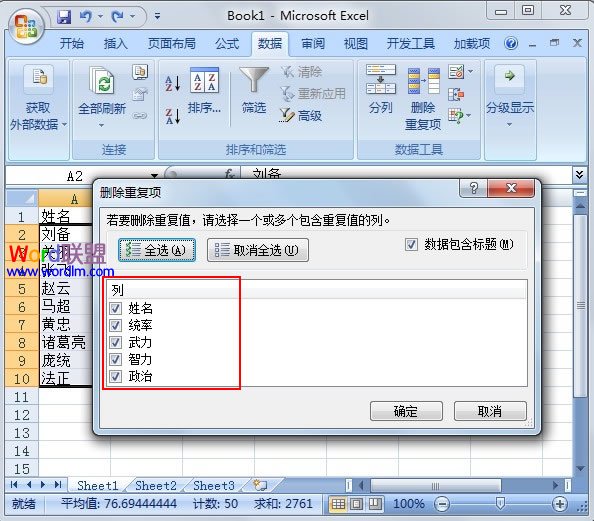Uncheck the 姓名 column checkbox

pyautogui.click(x=116, y=308)
